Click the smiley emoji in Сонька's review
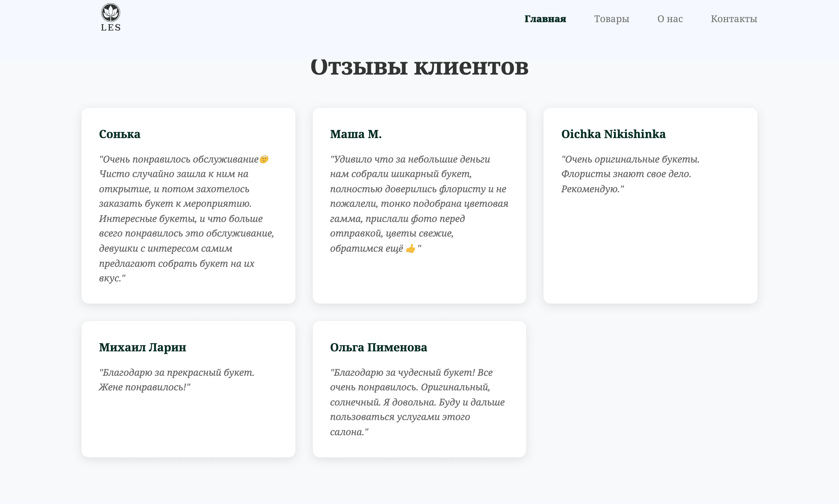This screenshot has height=504, width=839. (264, 159)
